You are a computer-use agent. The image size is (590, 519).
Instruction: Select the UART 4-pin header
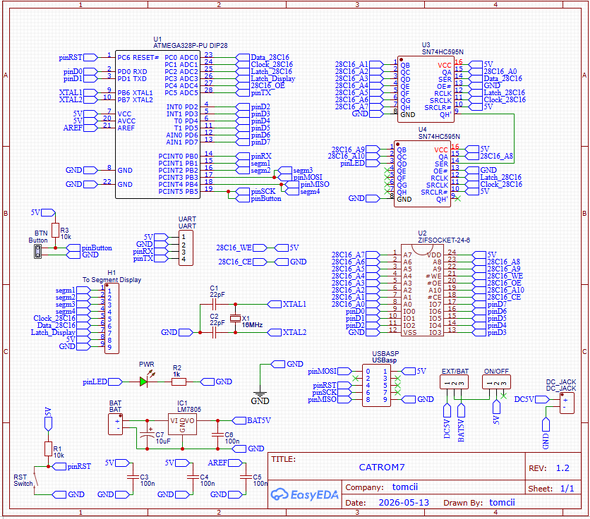[x=186, y=248]
